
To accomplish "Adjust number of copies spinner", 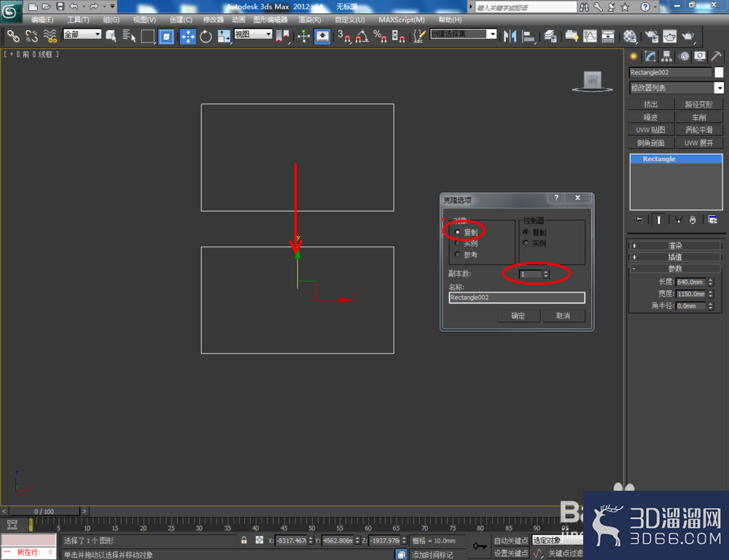I will tap(546, 274).
